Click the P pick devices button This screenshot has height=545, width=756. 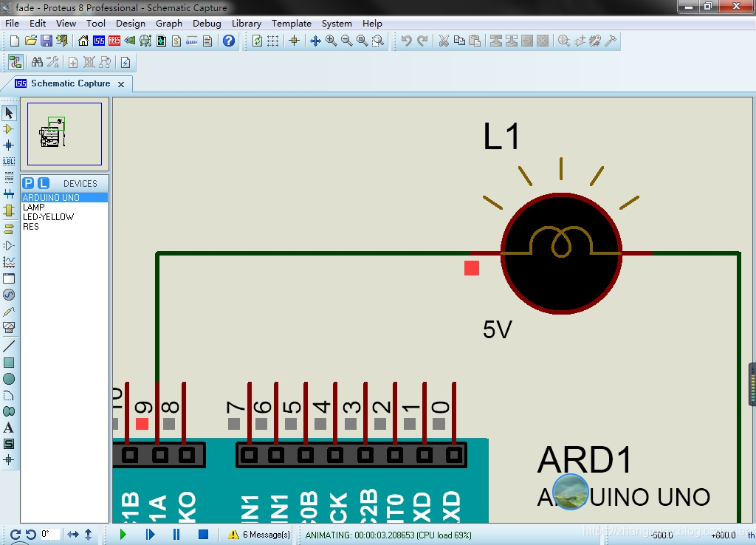29,183
